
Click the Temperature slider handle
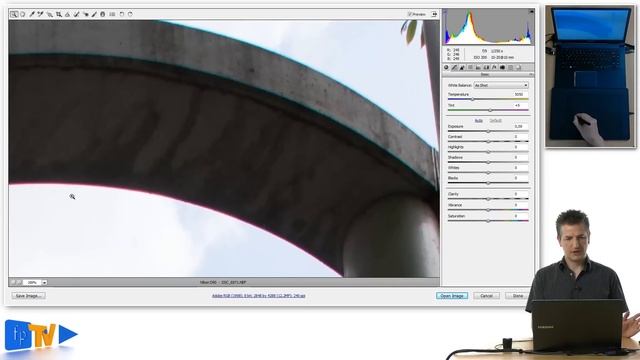(x=473, y=99)
